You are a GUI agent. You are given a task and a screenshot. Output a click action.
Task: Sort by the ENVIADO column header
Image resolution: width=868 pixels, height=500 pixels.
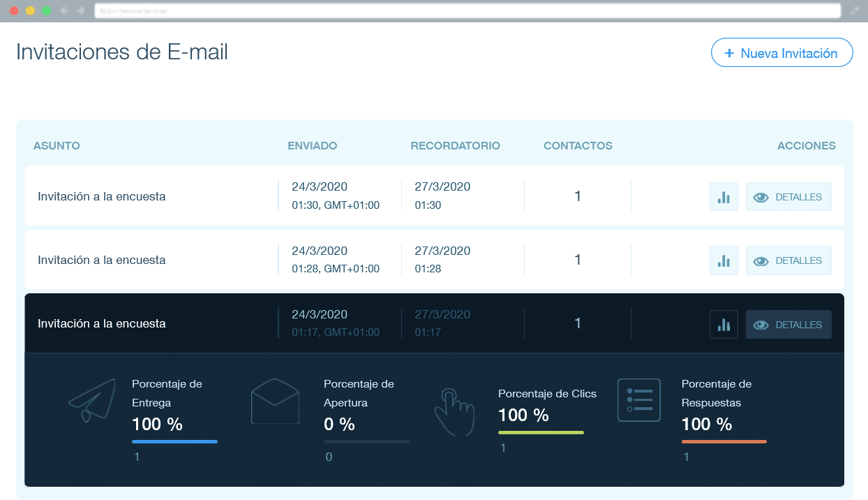(x=312, y=146)
